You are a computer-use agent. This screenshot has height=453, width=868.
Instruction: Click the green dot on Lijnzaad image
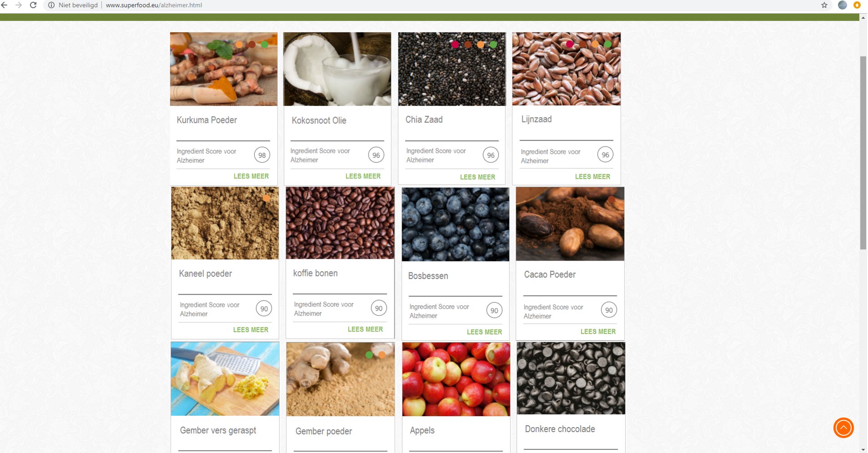[x=608, y=44]
